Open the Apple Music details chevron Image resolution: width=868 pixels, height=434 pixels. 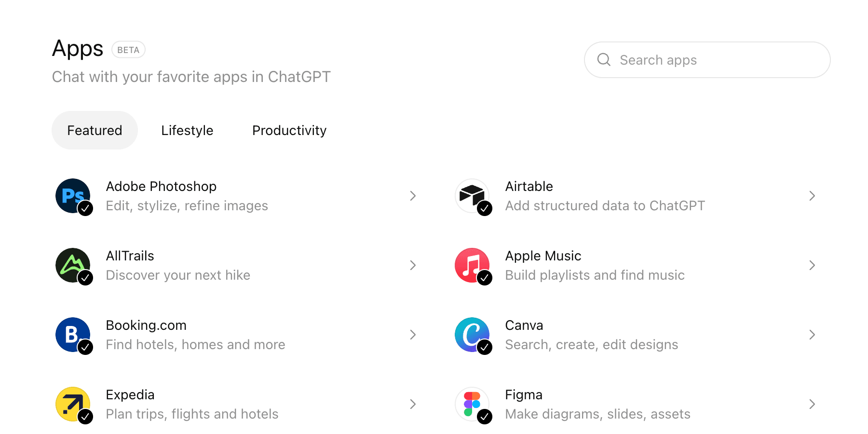point(812,265)
